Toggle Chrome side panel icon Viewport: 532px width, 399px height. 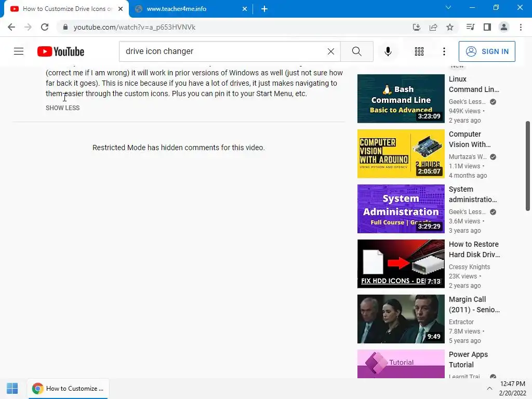(x=487, y=27)
